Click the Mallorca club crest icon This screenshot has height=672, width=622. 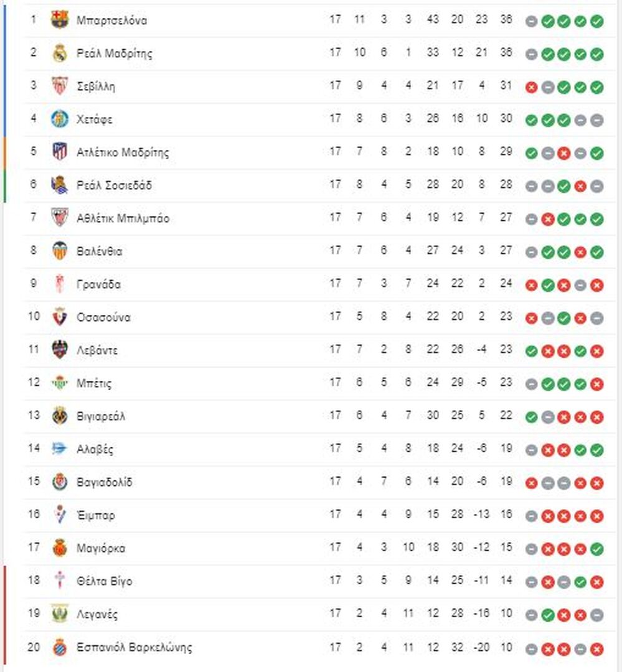click(60, 548)
